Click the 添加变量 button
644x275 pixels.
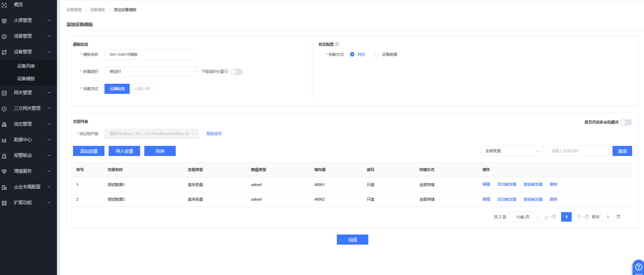pyautogui.click(x=89, y=151)
